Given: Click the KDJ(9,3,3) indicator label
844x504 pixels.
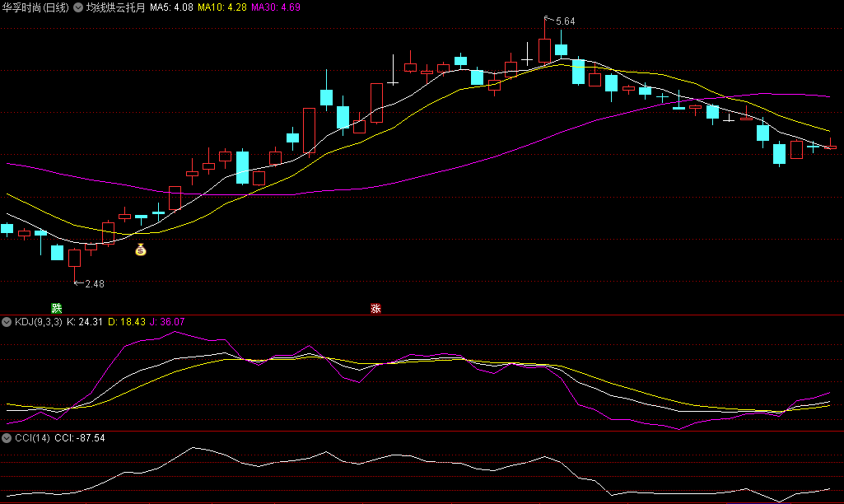Looking at the screenshot, I should [x=38, y=322].
